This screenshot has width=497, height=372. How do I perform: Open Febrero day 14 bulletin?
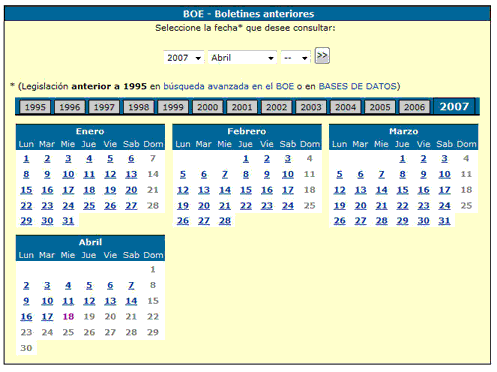pos(225,190)
